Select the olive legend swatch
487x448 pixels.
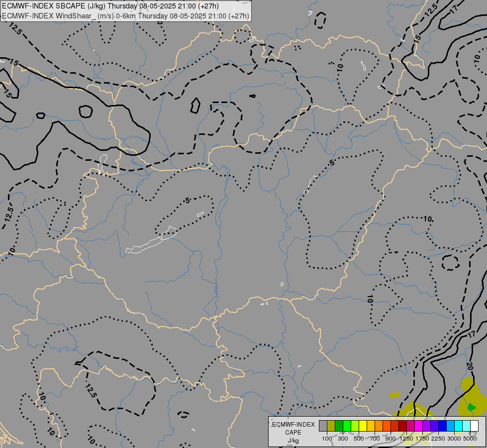click(x=331, y=426)
